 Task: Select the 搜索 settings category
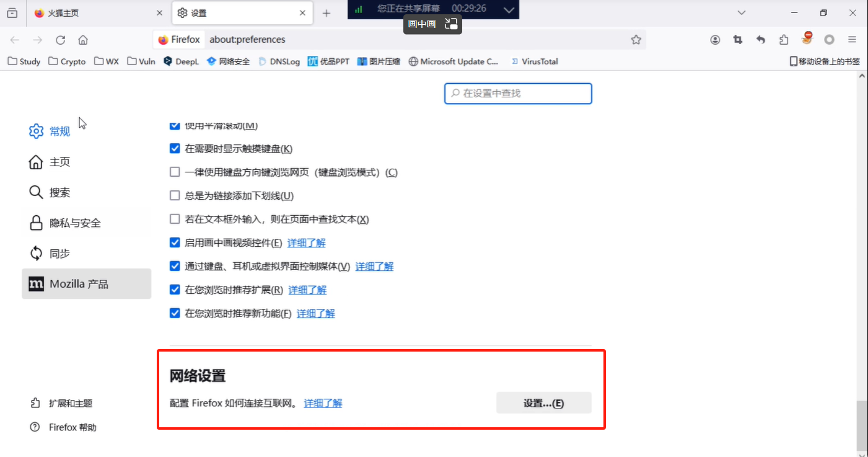(x=86, y=192)
